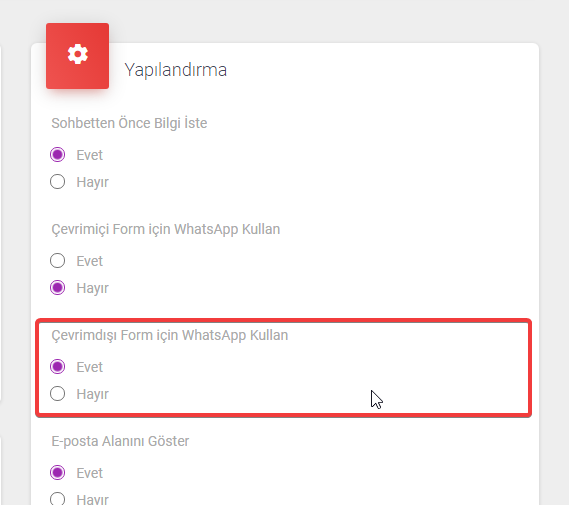Select Evet radio under Sohbetten Önce Bilgi İste
This screenshot has height=505, width=569.
pyautogui.click(x=58, y=155)
